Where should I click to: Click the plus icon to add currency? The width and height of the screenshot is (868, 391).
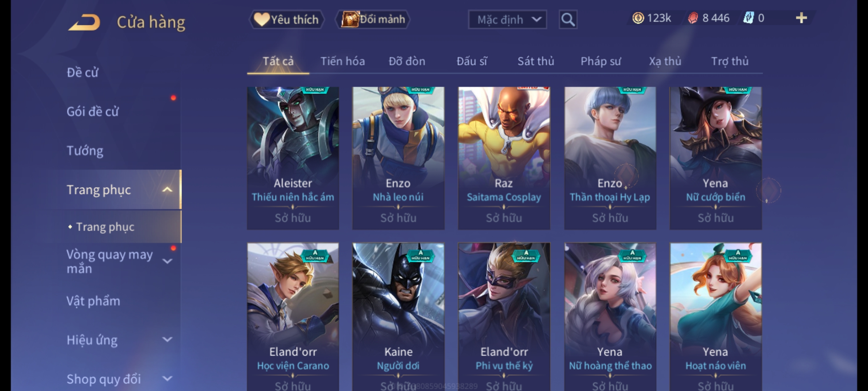tap(801, 18)
